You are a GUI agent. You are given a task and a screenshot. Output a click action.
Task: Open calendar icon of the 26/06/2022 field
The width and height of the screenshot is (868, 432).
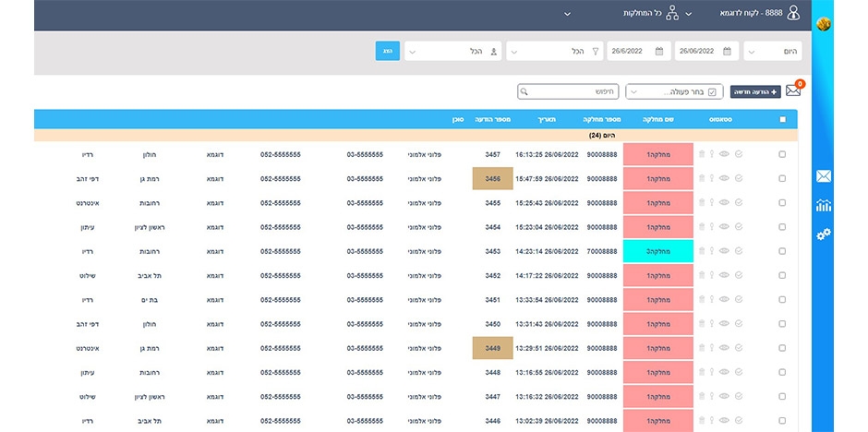[727, 51]
